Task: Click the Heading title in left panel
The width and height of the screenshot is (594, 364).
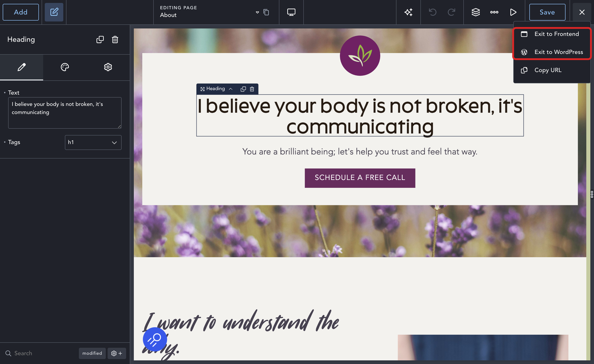Action: 21,39
